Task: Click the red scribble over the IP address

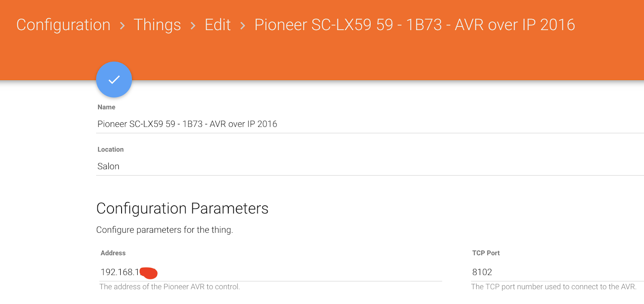Action: point(149,273)
